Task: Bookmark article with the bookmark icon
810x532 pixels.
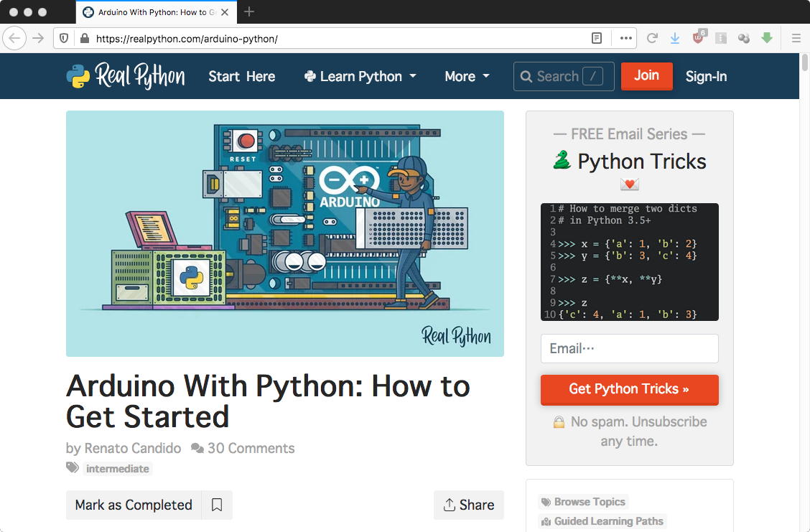Action: 217,505
